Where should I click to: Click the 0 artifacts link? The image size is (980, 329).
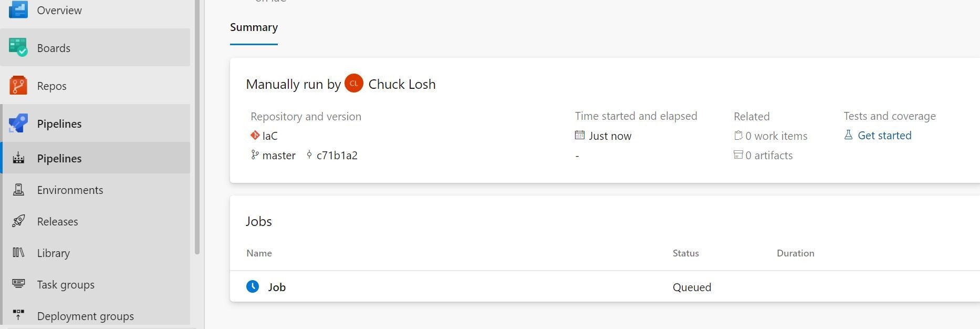pyautogui.click(x=768, y=156)
